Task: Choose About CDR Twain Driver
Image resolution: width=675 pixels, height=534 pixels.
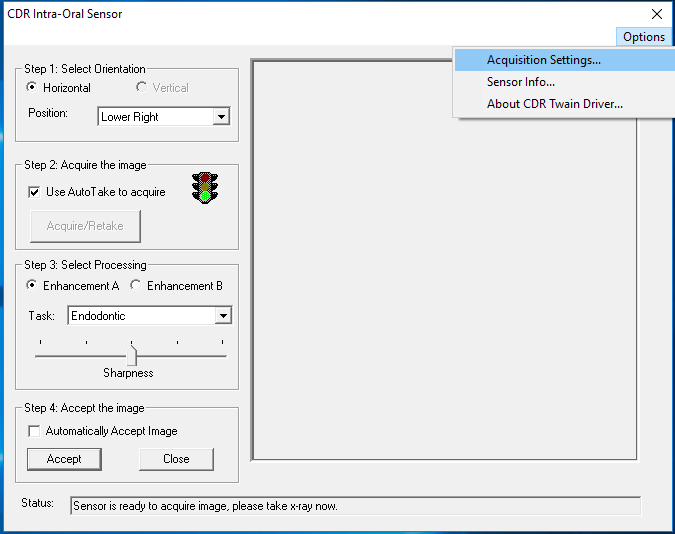Action: coord(555,104)
